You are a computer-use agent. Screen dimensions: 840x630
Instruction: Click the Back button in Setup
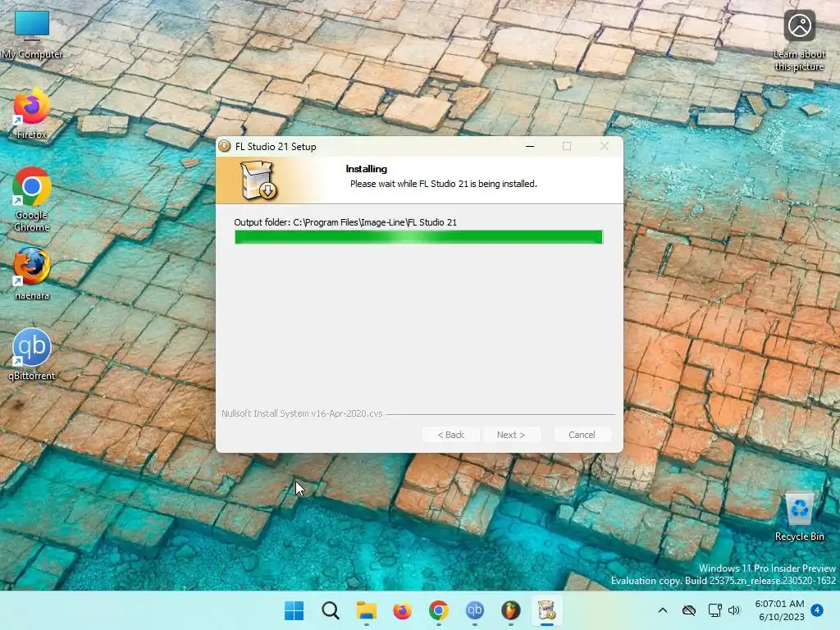point(450,435)
